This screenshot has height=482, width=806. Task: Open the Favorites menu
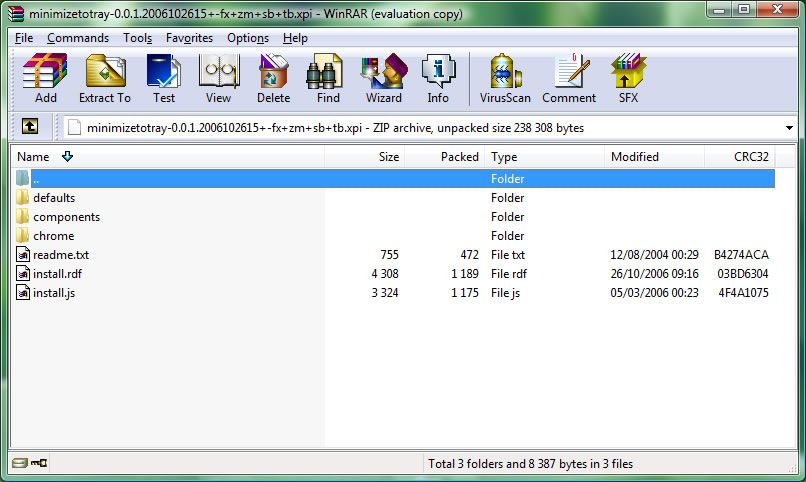(189, 38)
